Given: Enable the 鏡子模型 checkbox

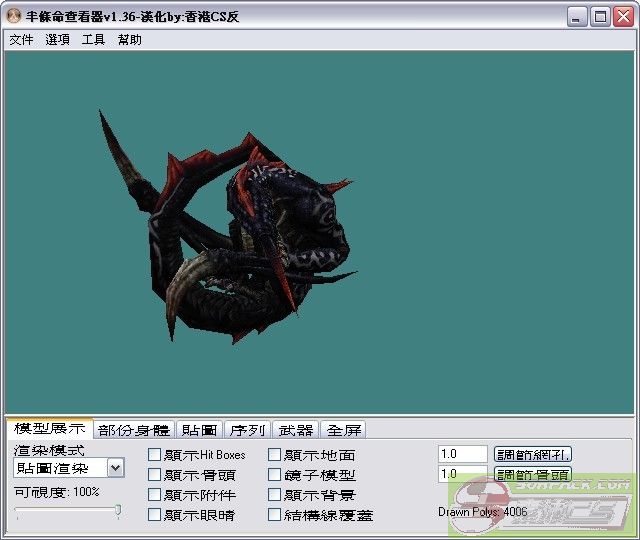Looking at the screenshot, I should 274,474.
